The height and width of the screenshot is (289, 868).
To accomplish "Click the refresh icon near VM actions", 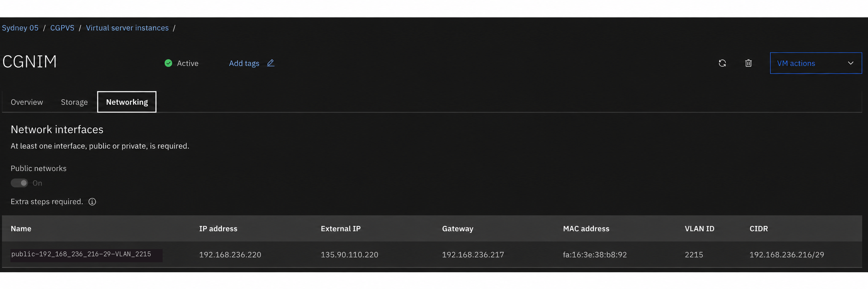I will coord(722,63).
